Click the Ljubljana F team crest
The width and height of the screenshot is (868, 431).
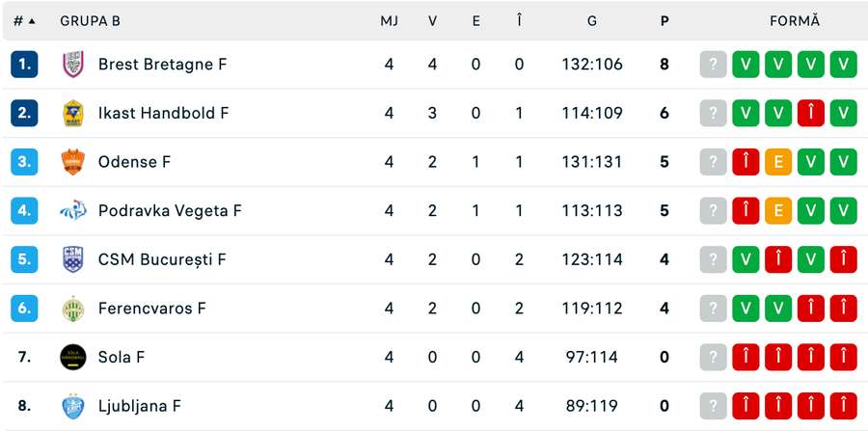73,406
